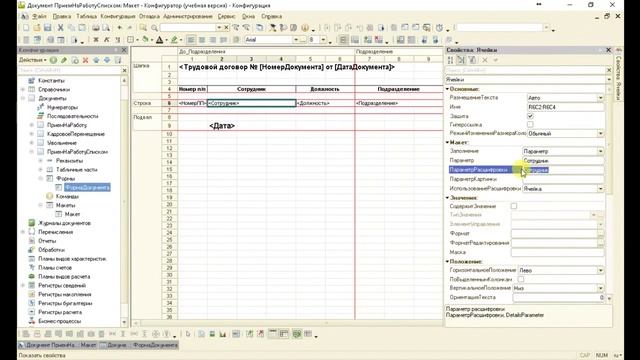Screen dimensions: 640x360
Task: Click the New document toolbar icon
Action: coord(26,28)
